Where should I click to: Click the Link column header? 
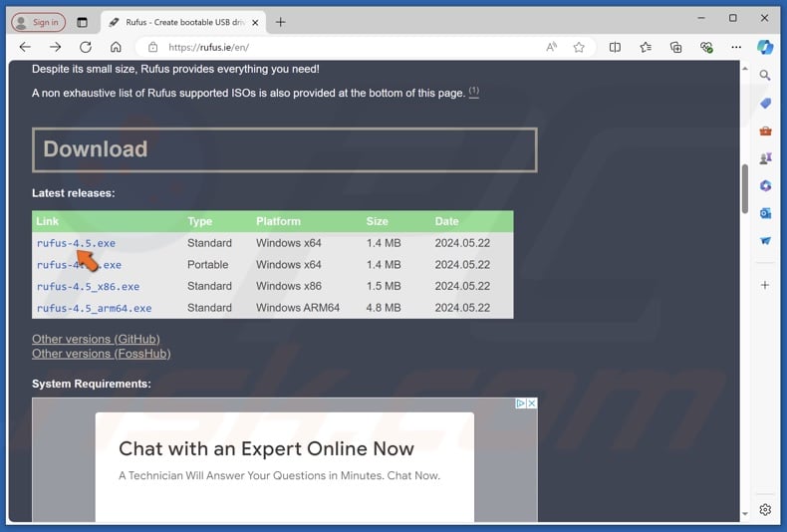[x=47, y=221]
